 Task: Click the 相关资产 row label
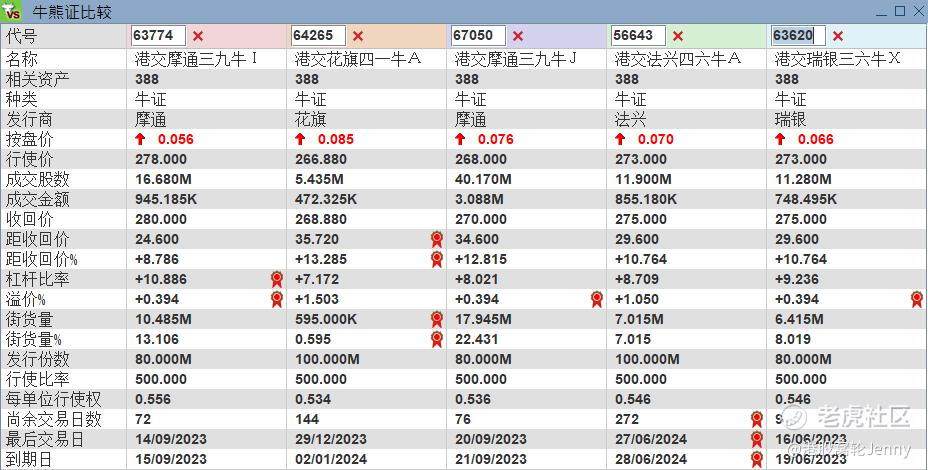coord(37,79)
